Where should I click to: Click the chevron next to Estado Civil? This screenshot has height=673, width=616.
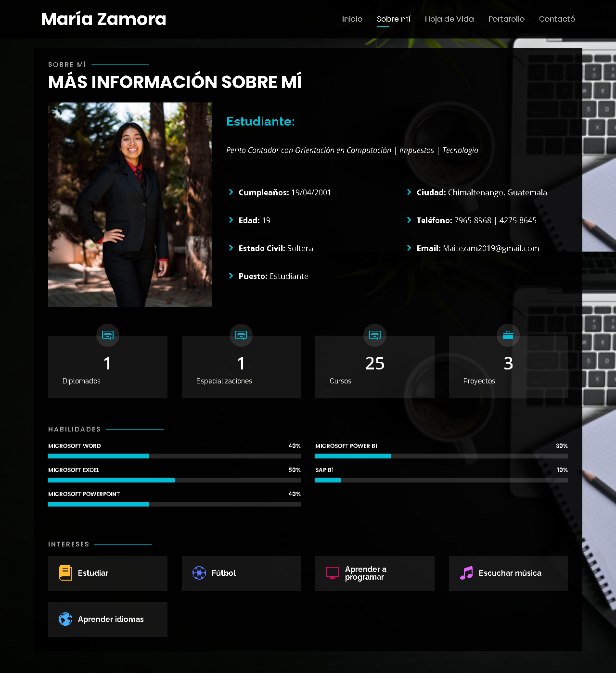(x=231, y=248)
